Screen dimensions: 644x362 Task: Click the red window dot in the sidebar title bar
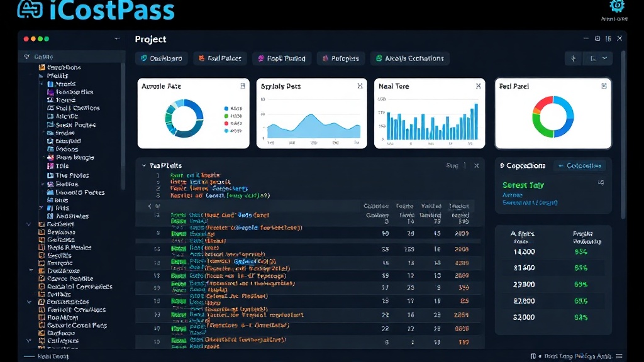point(26,38)
